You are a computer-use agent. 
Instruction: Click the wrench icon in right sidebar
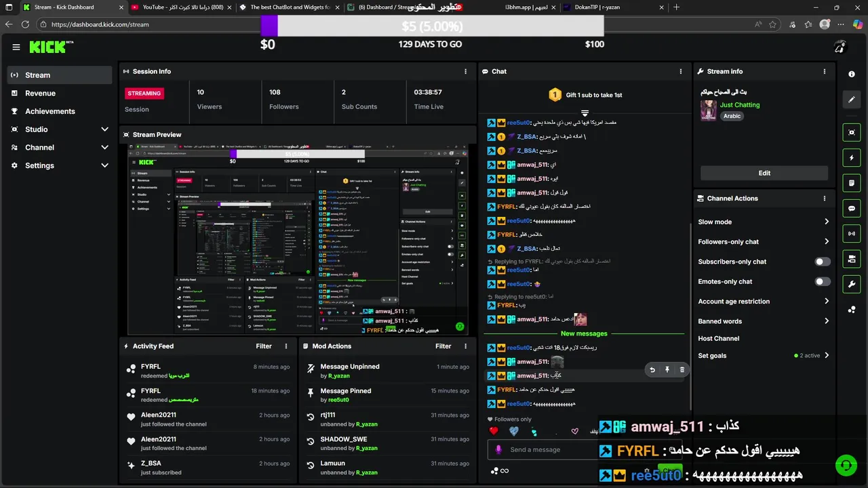click(852, 284)
